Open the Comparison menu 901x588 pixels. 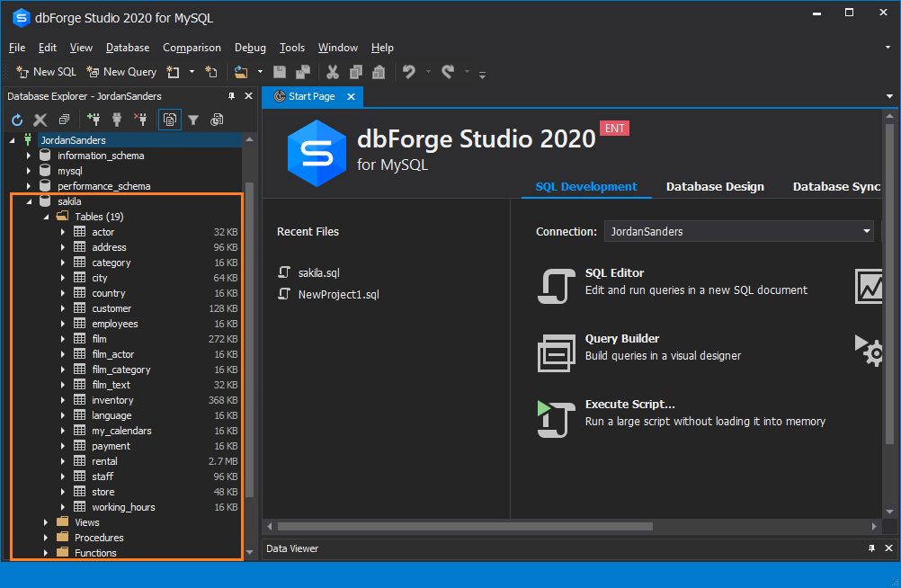point(192,48)
